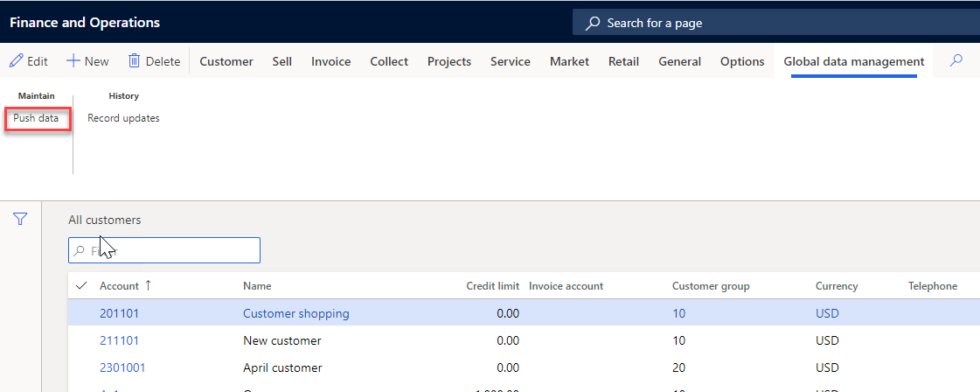This screenshot has height=392, width=980.
Task: Open the Options tab
Action: click(742, 61)
